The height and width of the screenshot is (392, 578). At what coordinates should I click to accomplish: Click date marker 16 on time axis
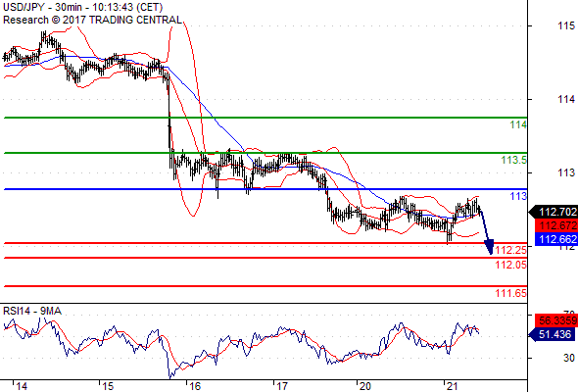tap(195, 386)
